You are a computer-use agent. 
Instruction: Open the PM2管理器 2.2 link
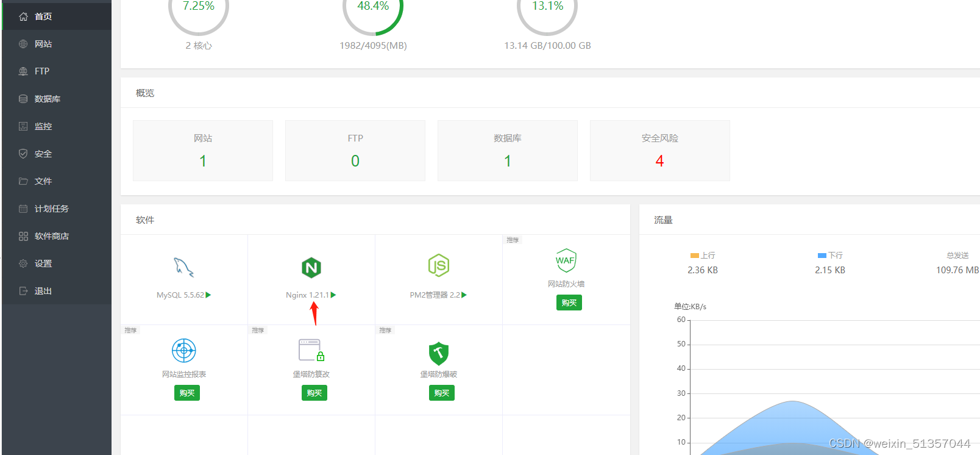435,295
